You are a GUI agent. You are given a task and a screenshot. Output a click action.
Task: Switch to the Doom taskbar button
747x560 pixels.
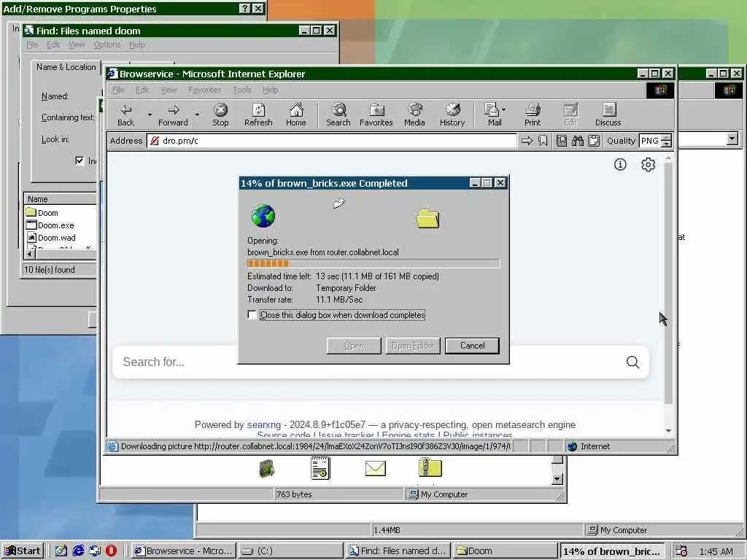pyautogui.click(x=505, y=551)
